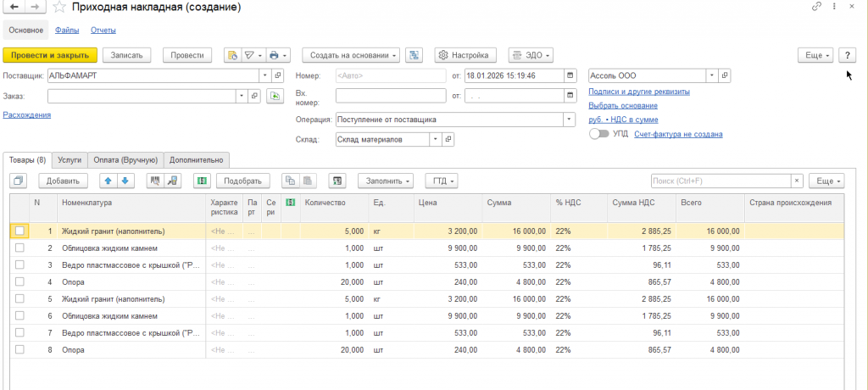Expand the Создать на основании dropdown
This screenshot has width=868, height=390.
350,55
